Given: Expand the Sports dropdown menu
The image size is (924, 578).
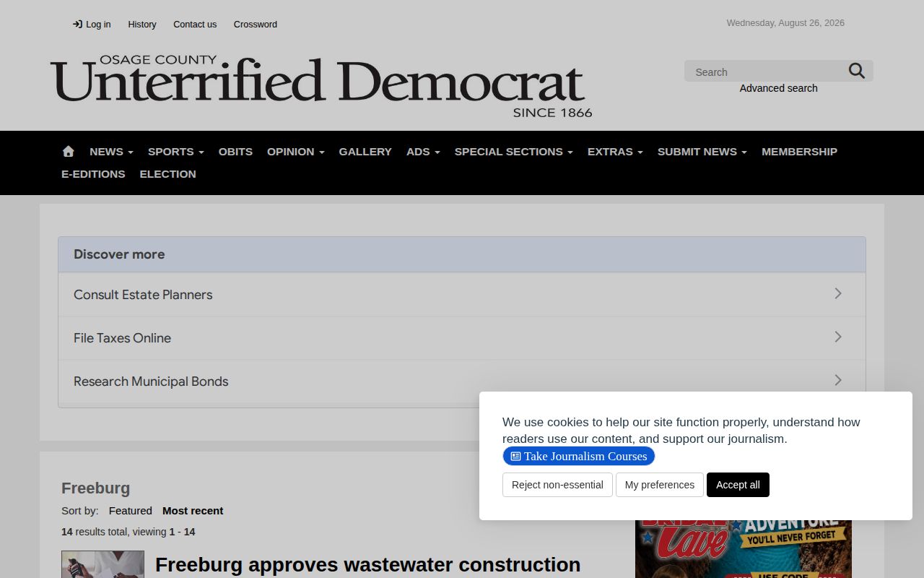Looking at the screenshot, I should click(176, 152).
